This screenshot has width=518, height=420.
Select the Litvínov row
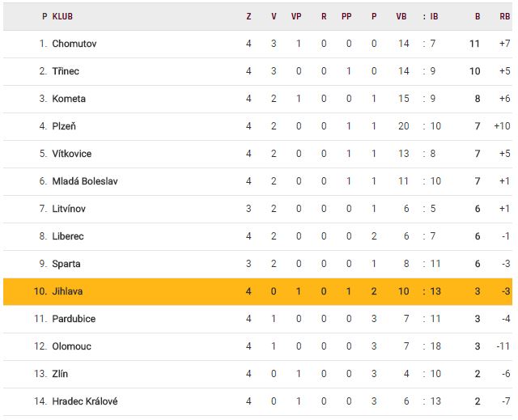pyautogui.click(x=257, y=209)
